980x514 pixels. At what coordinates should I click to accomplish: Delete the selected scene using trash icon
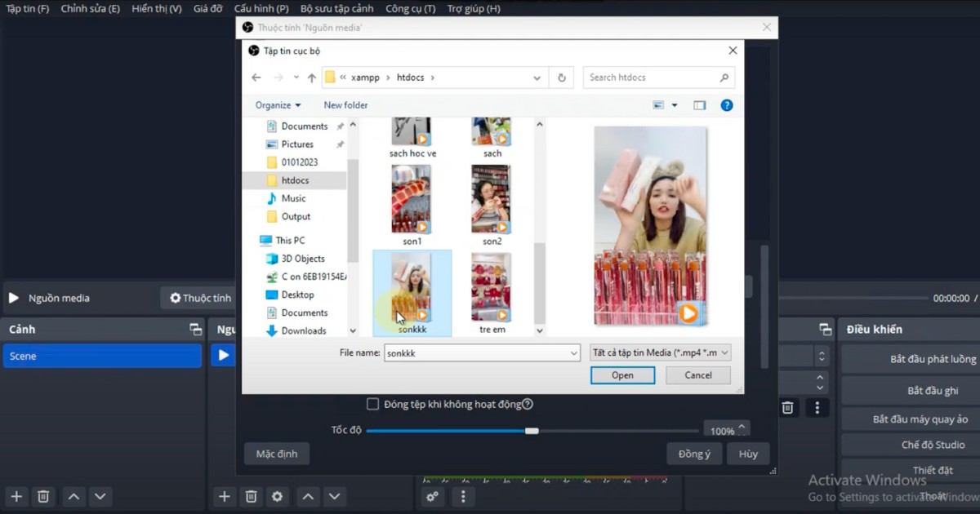pos(42,496)
